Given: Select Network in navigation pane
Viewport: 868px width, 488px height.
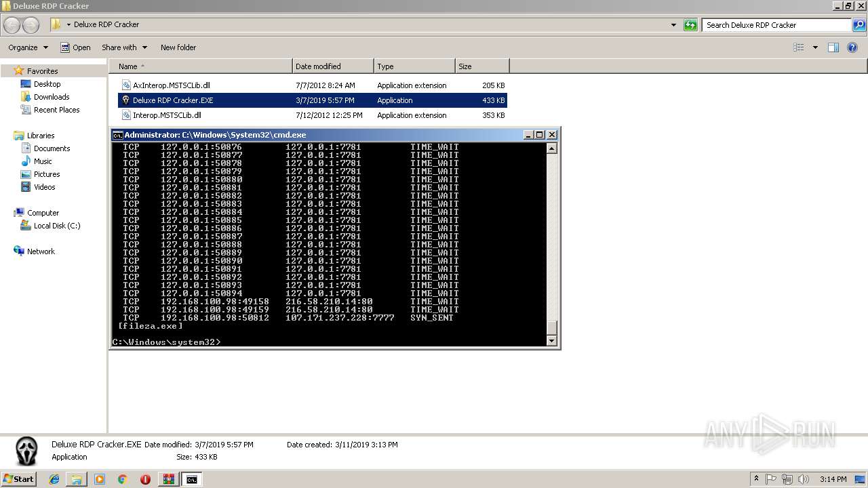Looking at the screenshot, I should click(41, 251).
